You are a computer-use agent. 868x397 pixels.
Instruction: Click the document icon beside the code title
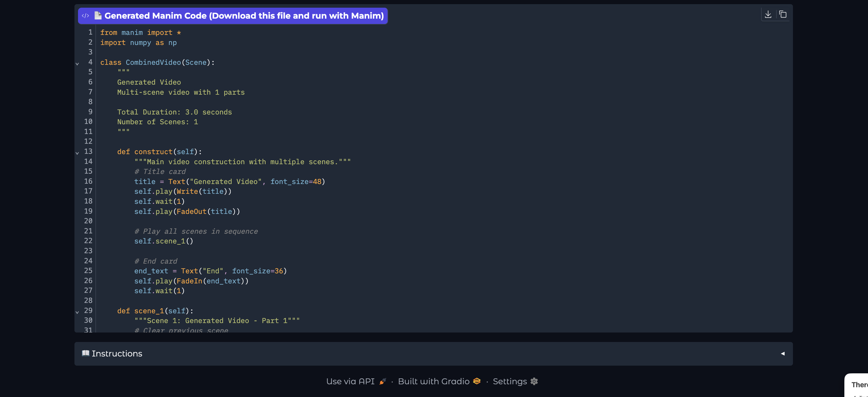pyautogui.click(x=98, y=15)
